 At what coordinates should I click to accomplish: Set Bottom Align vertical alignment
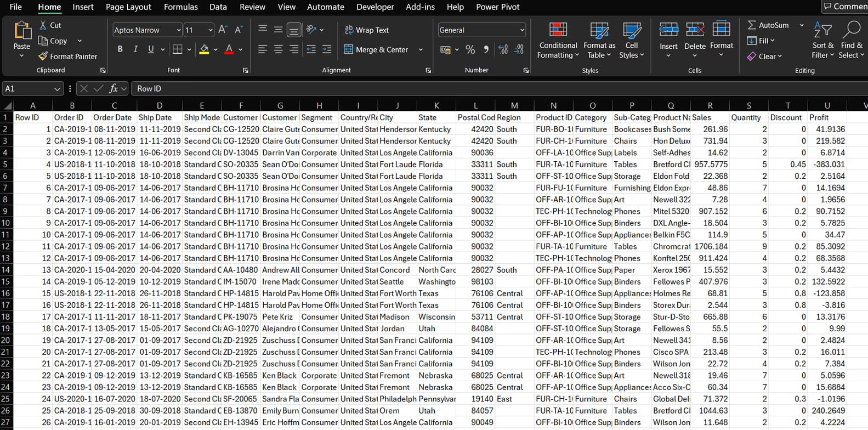pyautogui.click(x=294, y=30)
